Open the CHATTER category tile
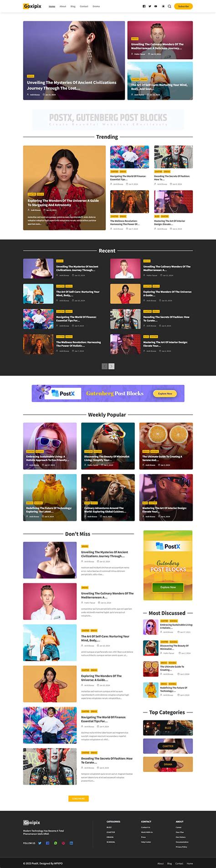This screenshot has height=868, width=216. (x=168, y=746)
